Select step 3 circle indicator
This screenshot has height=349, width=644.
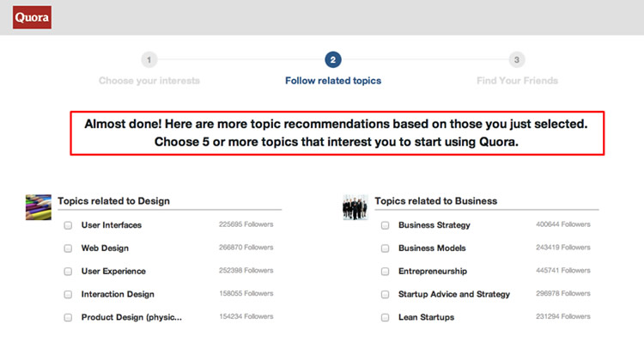coord(516,59)
